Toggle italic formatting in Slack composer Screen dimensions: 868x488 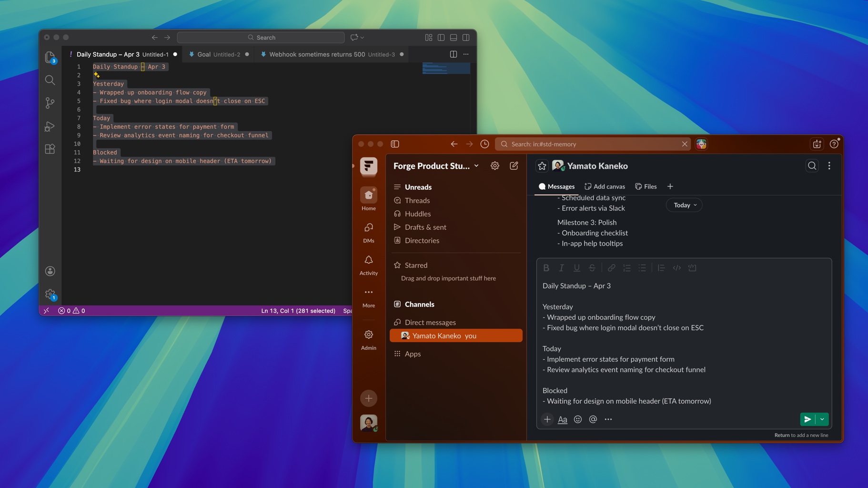pyautogui.click(x=561, y=268)
